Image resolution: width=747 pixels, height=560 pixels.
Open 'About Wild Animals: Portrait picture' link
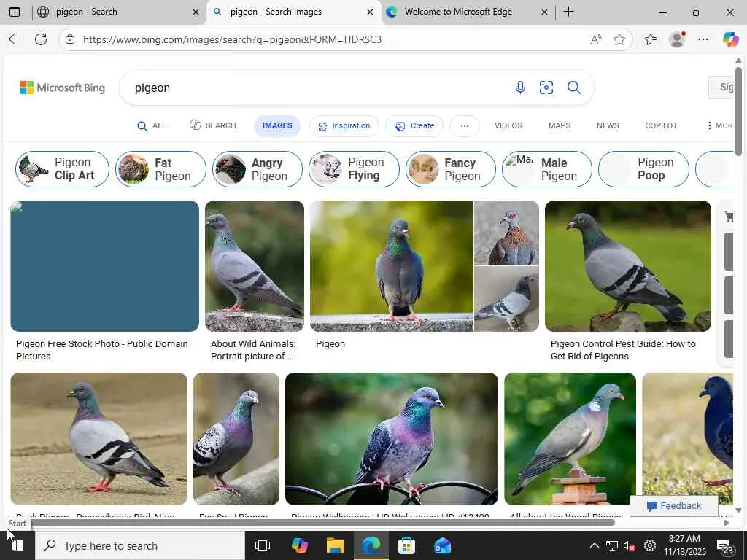[253, 350]
